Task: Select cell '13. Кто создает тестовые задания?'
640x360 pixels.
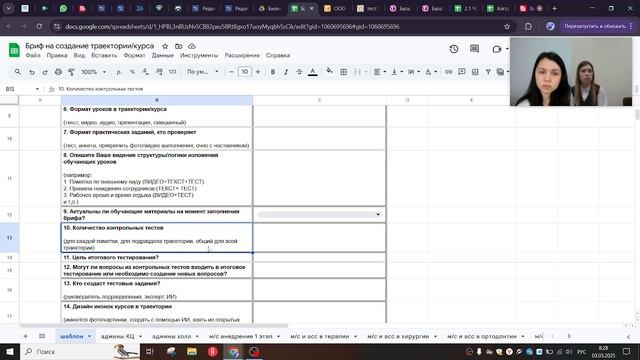Action: click(x=157, y=290)
